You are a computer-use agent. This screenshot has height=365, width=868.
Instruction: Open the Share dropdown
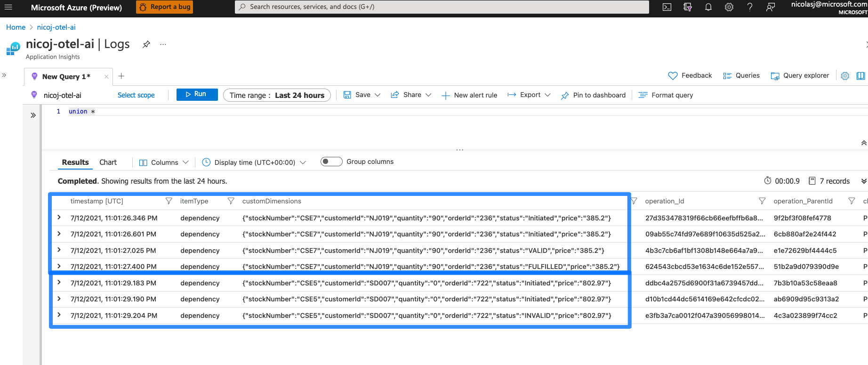tap(411, 95)
